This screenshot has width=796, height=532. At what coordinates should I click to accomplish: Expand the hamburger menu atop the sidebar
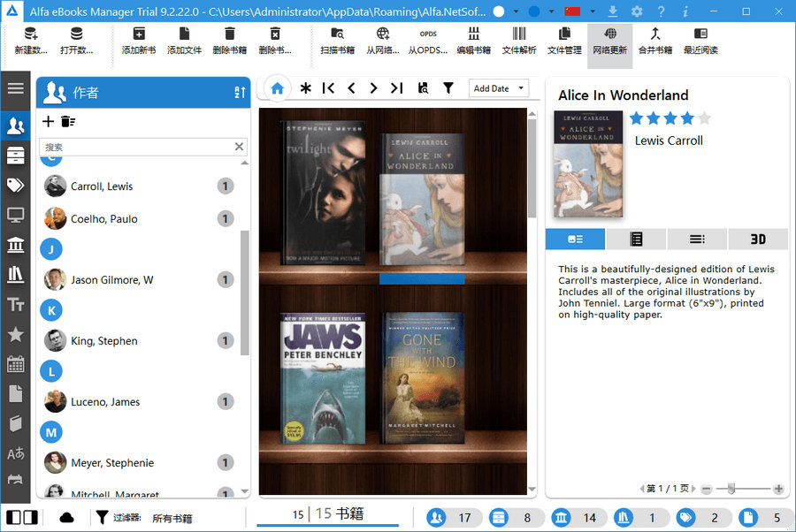(x=15, y=88)
